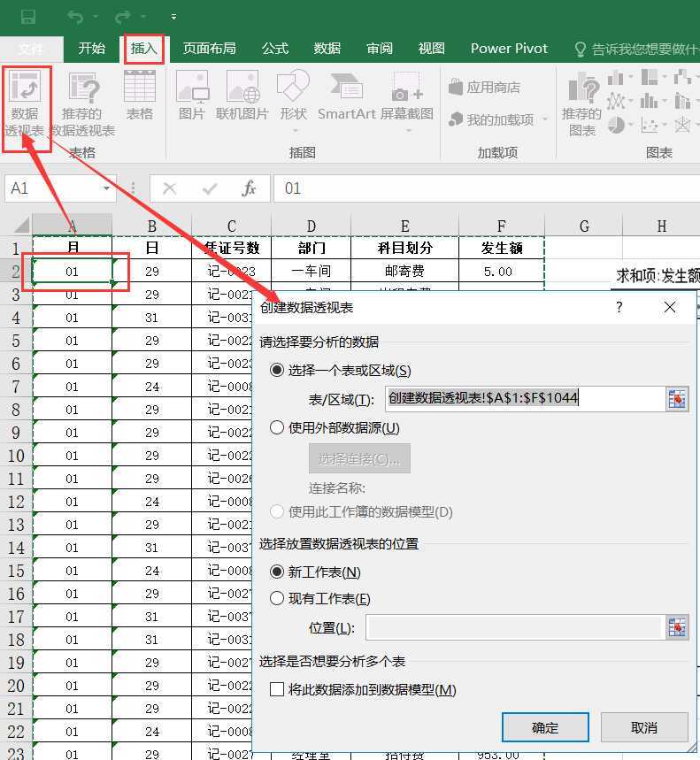Click the Online Pictures (联机图片) icon
Viewport: 700px width, 760px height.
pyautogui.click(x=242, y=95)
